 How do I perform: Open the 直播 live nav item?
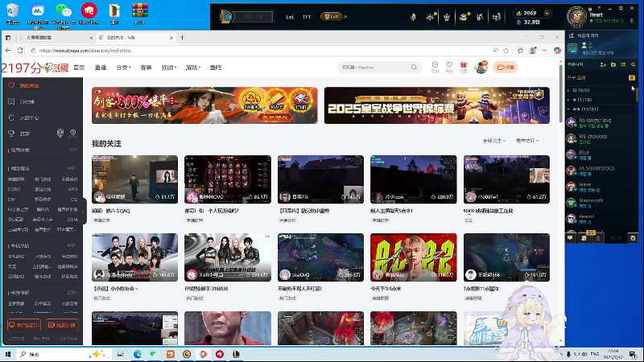pyautogui.click(x=101, y=68)
